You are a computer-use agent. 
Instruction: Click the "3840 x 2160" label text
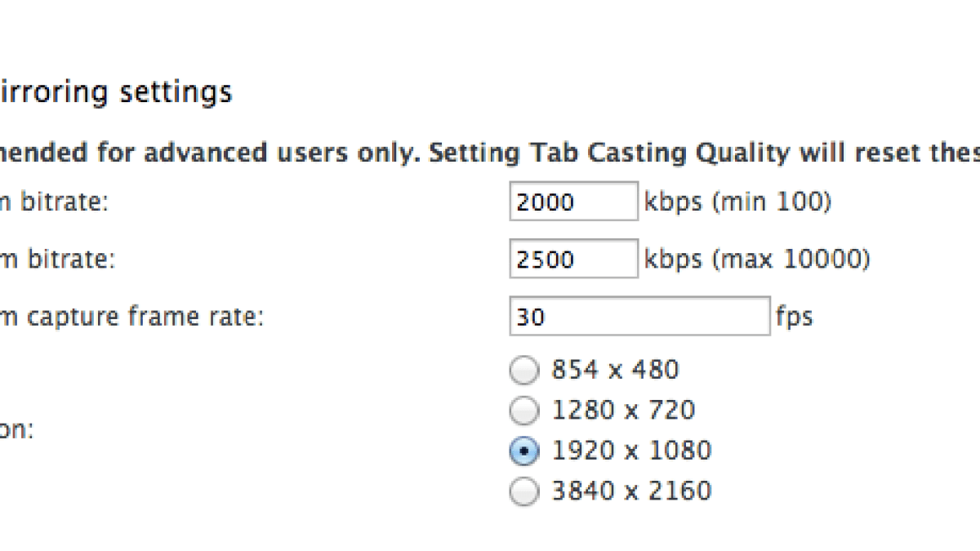(631, 491)
